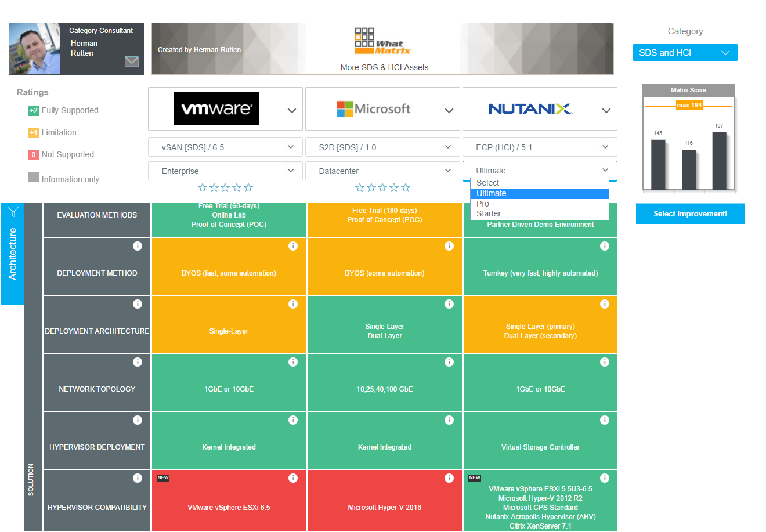
Task: Click NEW badge on Nutanix hypervisor compatibility cell
Action: pos(475,478)
